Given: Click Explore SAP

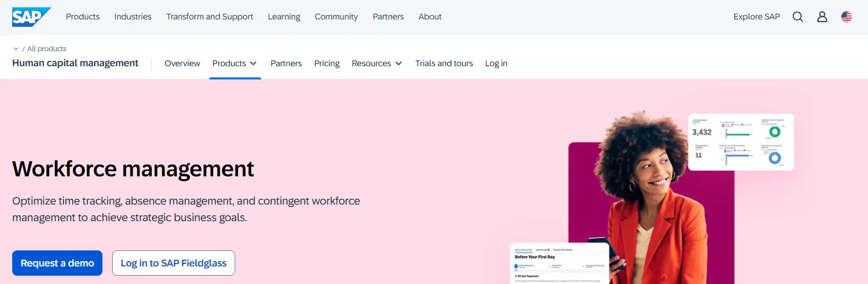Looking at the screenshot, I should (x=756, y=17).
